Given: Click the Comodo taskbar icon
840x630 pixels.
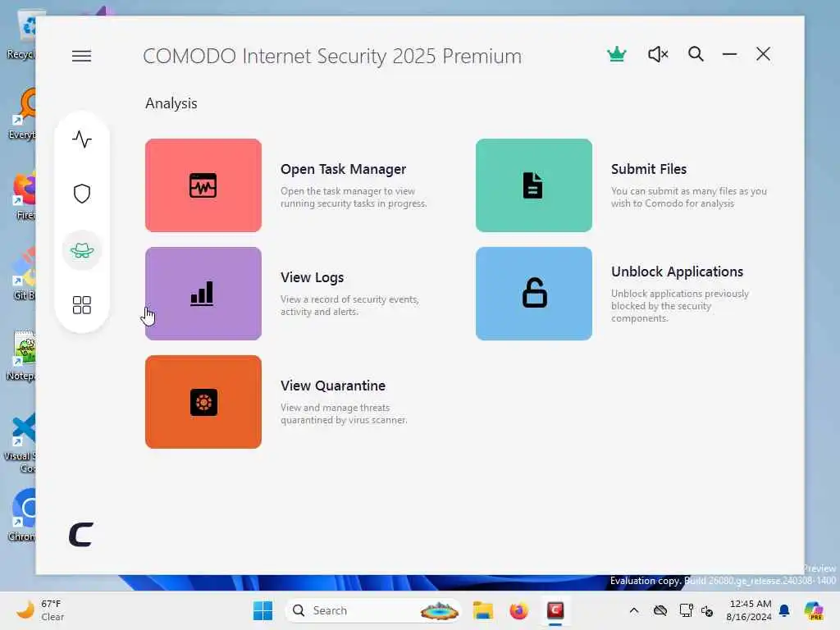Looking at the screenshot, I should click(555, 610).
